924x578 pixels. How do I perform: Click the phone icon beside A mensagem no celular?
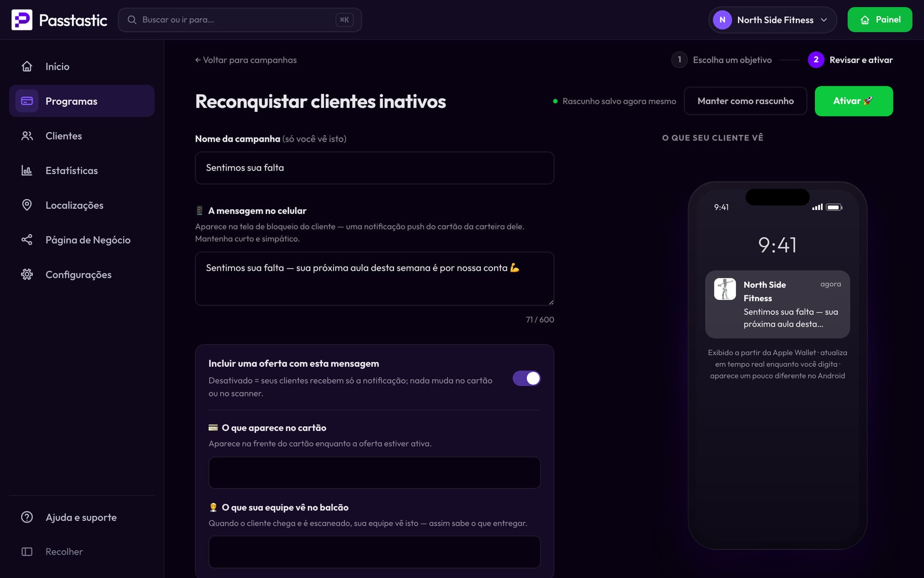[x=199, y=210]
